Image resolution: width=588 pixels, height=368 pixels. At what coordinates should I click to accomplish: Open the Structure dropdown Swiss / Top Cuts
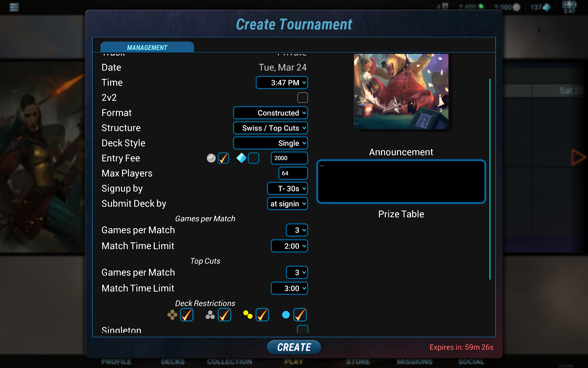coord(270,128)
